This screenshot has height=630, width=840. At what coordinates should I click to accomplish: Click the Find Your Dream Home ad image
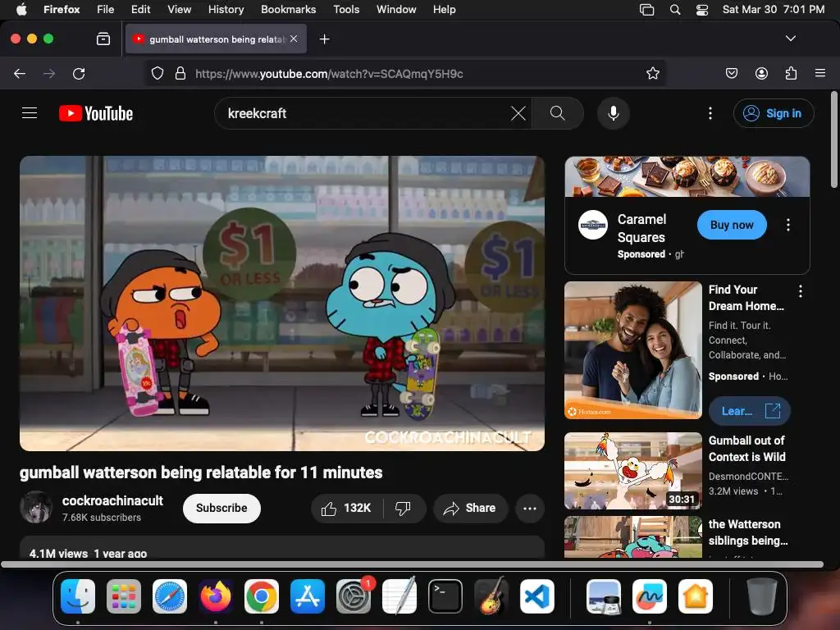point(632,349)
